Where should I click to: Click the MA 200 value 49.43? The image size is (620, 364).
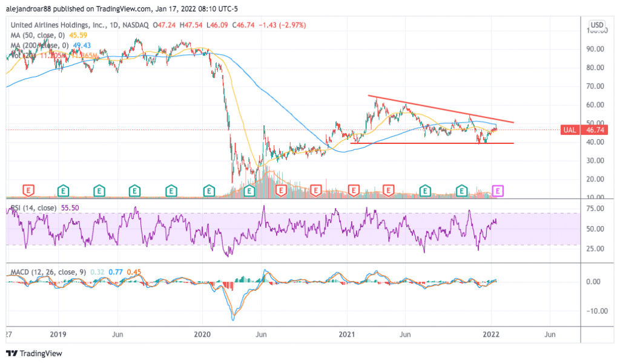(82, 45)
